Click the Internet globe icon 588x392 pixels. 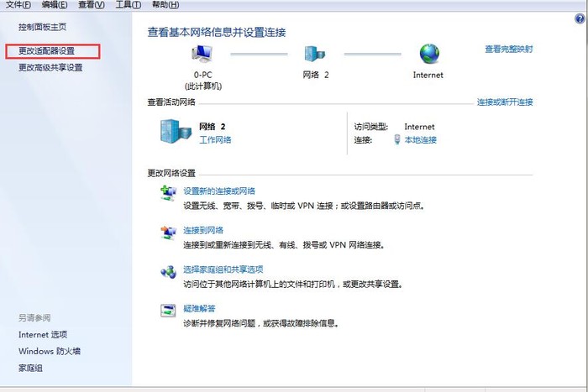(429, 54)
